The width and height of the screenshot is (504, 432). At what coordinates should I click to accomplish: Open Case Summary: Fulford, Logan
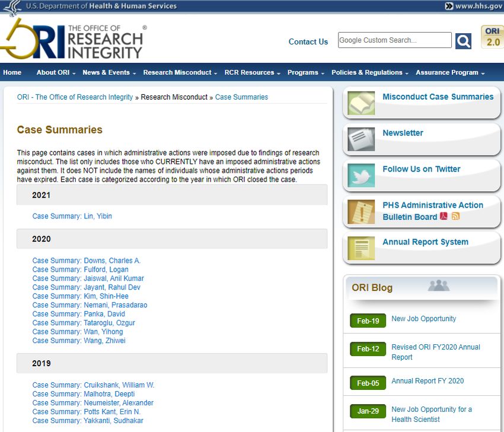81,269
